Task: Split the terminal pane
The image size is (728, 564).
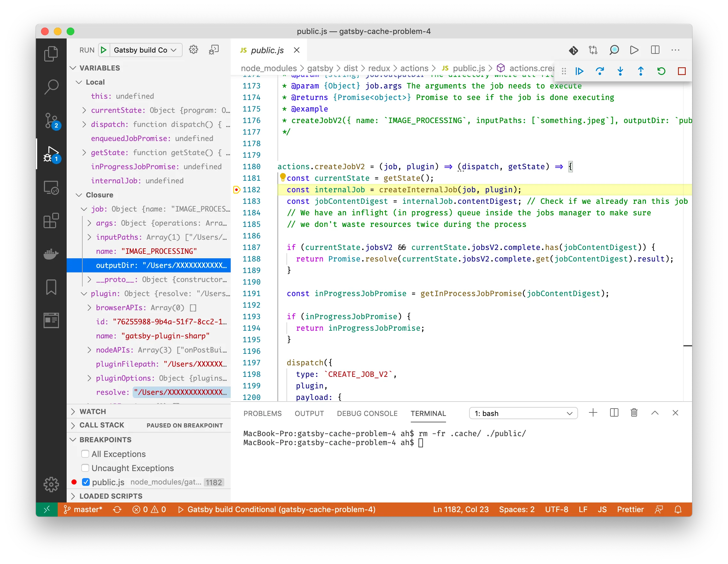Action: 614,413
